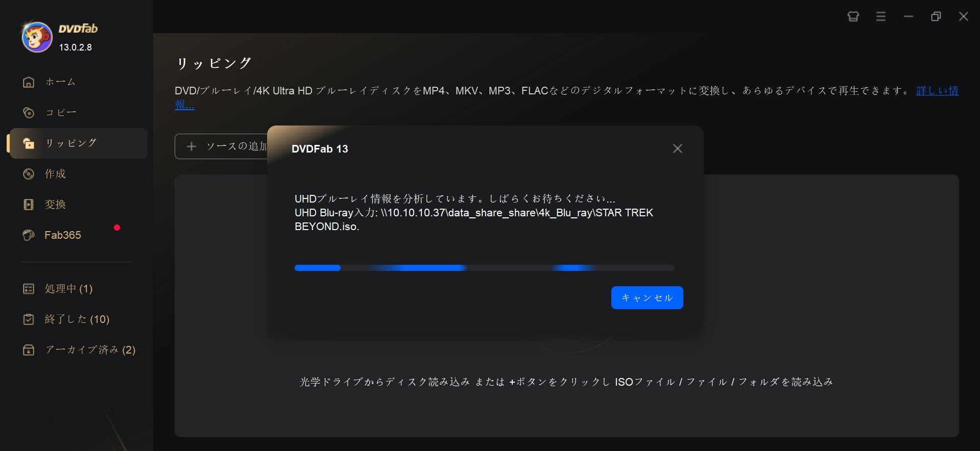Click the copy disc icon
Viewport: 980px width, 451px height.
click(29, 113)
